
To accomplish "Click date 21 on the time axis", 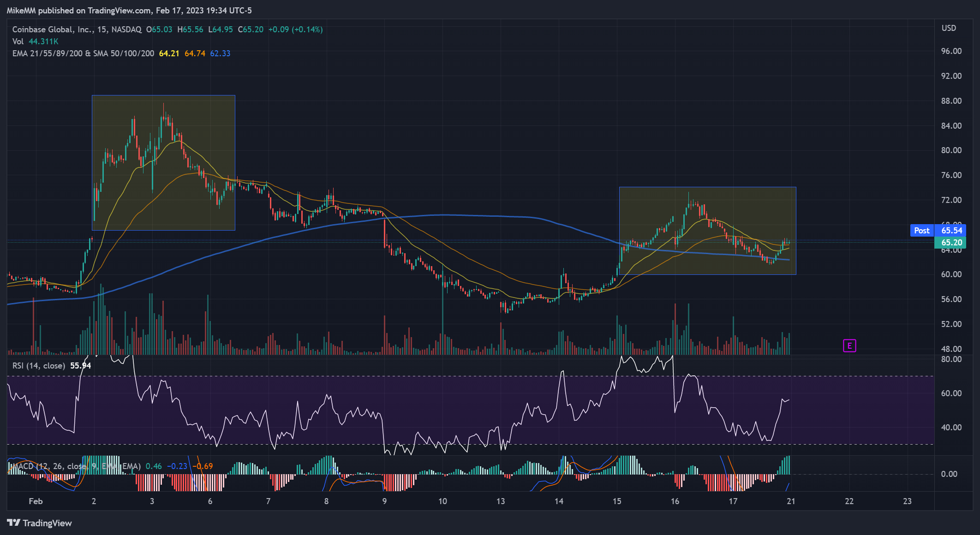I will click(x=791, y=501).
